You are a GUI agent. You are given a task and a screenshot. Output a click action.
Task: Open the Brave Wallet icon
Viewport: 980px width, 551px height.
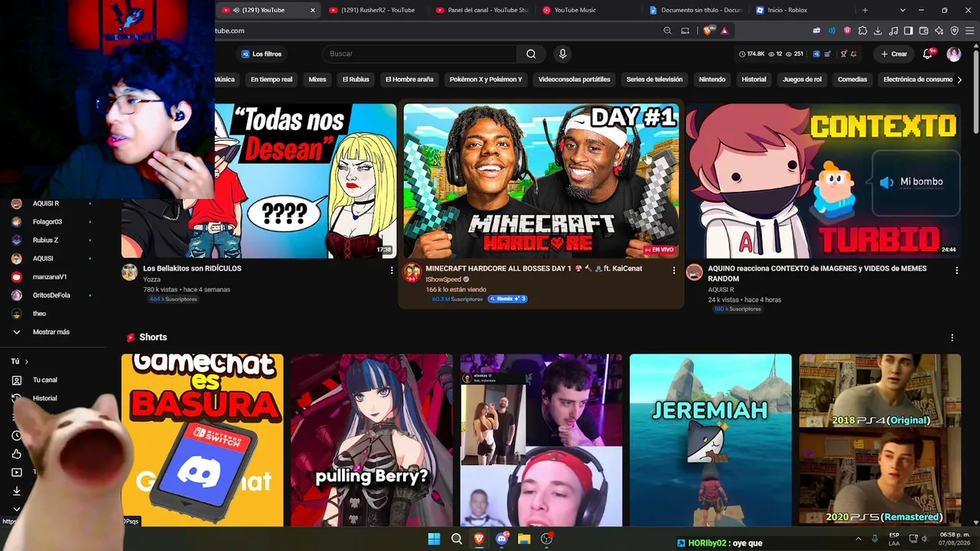pyautogui.click(x=923, y=31)
